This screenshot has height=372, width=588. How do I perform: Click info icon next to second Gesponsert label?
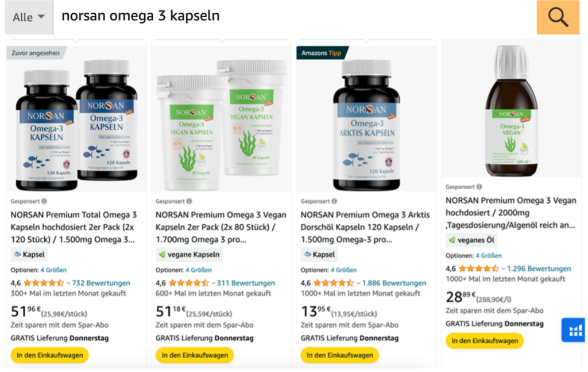pyautogui.click(x=189, y=201)
